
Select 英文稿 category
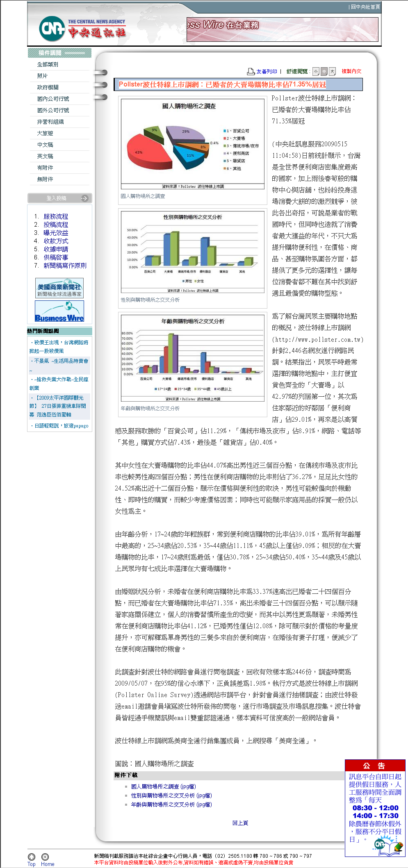(x=45, y=156)
